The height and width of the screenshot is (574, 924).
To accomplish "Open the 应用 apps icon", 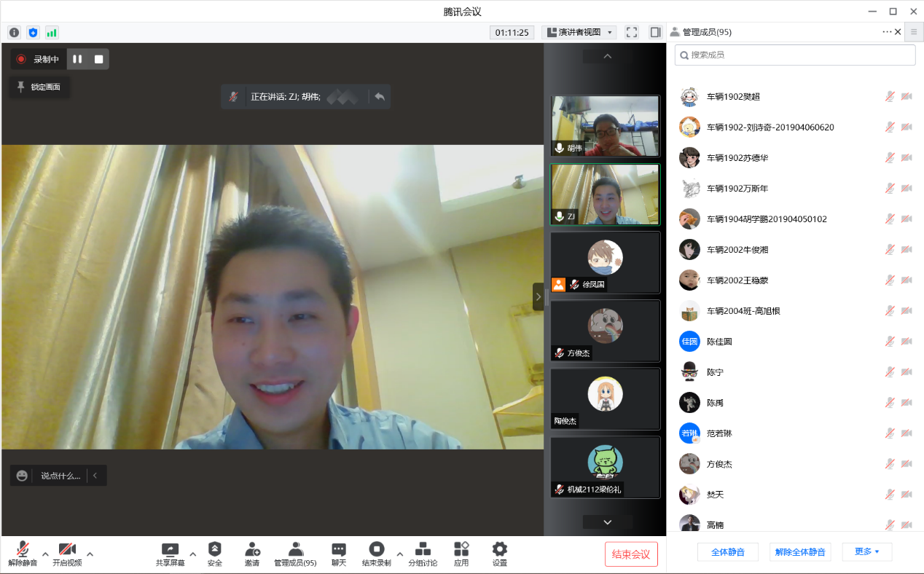I will tap(461, 550).
